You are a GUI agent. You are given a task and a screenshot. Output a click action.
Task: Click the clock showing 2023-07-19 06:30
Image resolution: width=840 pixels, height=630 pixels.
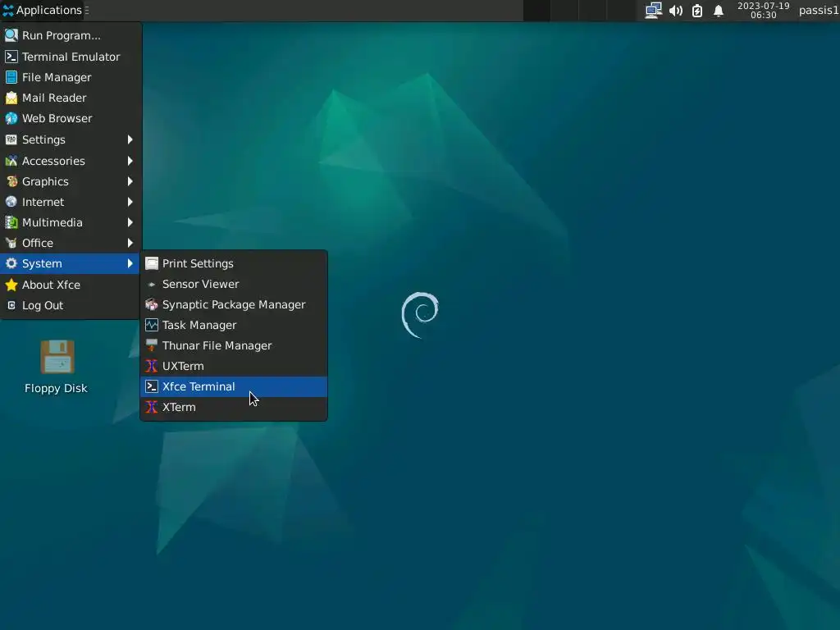764,10
